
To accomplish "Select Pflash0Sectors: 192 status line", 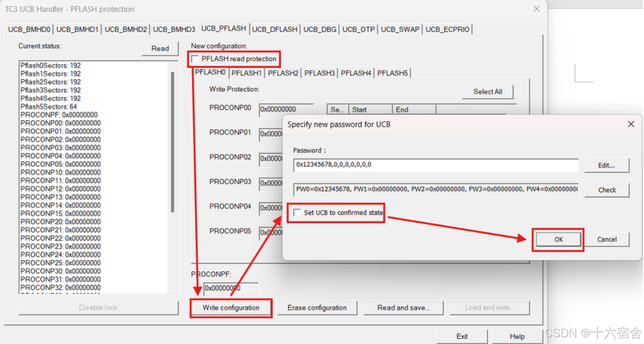I will pos(50,65).
